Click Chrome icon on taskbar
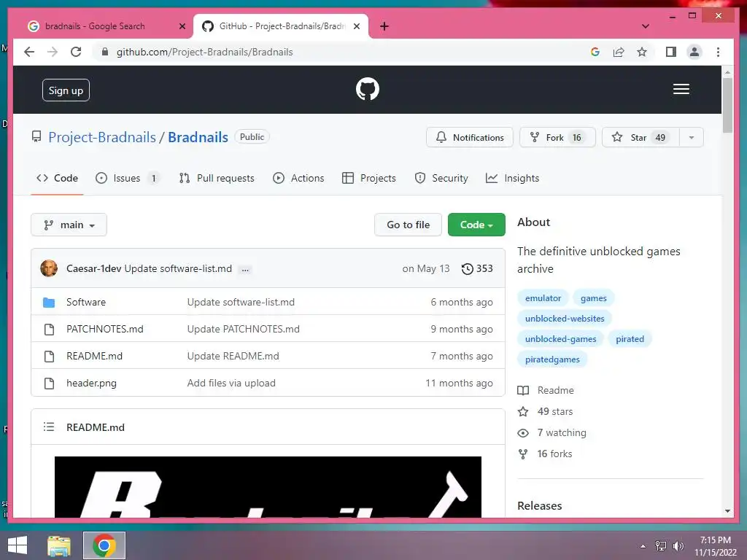 (104, 545)
